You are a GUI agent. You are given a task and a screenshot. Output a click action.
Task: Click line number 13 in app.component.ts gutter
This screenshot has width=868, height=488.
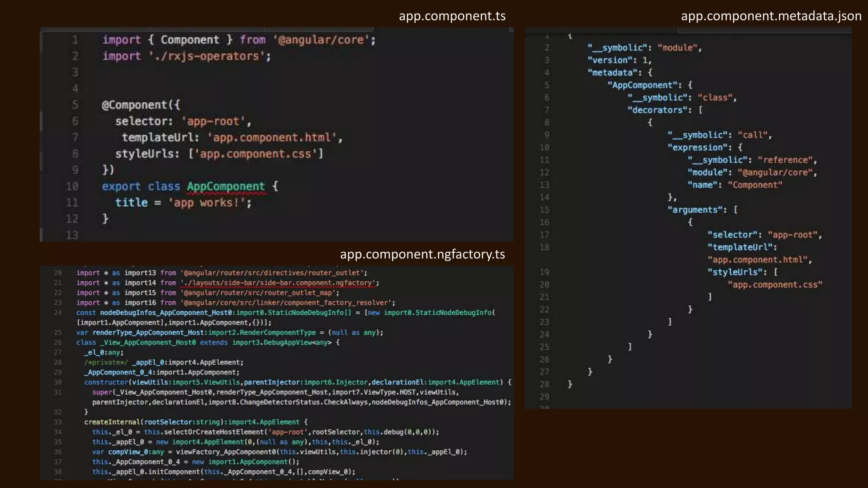point(72,235)
